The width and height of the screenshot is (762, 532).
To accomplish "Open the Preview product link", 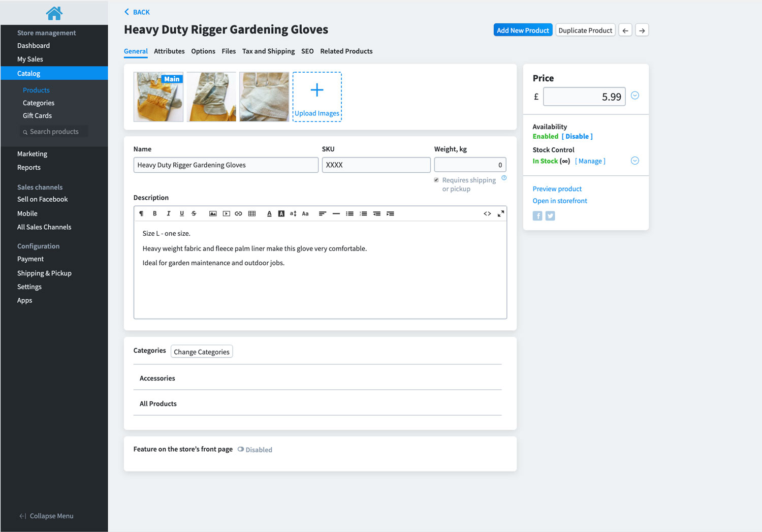I will point(557,189).
